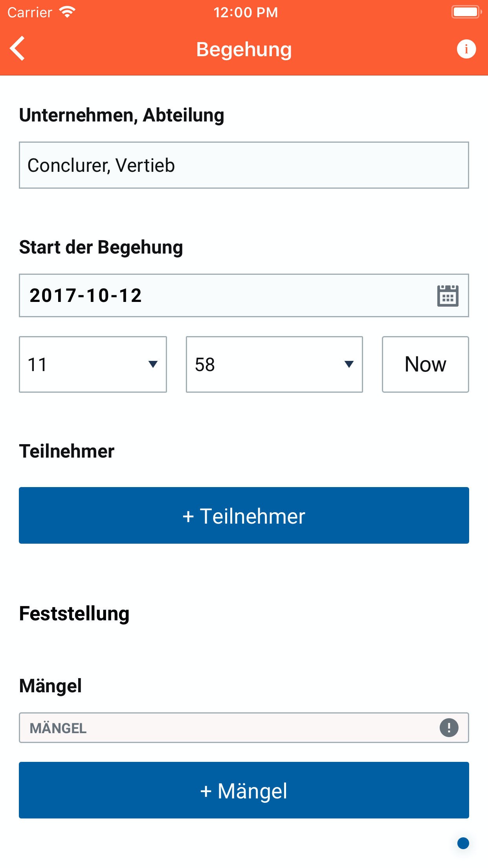The height and width of the screenshot is (868, 488).
Task: Open the calendar picker icon
Action: tap(448, 296)
